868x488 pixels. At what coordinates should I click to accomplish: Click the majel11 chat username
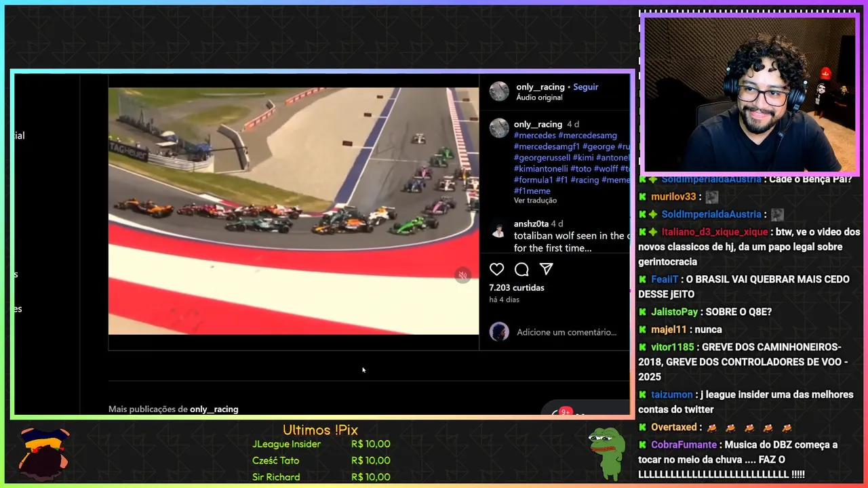(x=669, y=329)
